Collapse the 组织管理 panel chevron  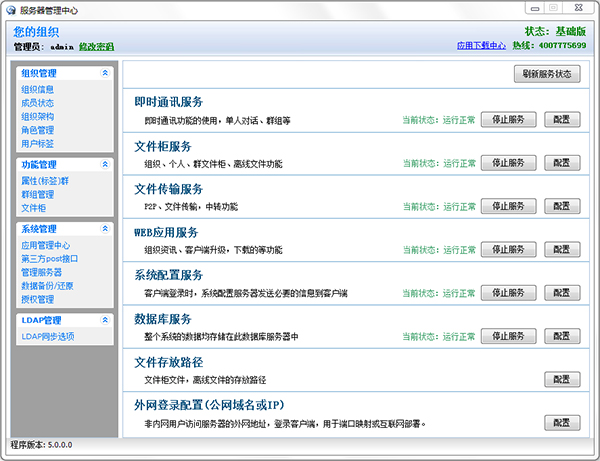click(105, 73)
